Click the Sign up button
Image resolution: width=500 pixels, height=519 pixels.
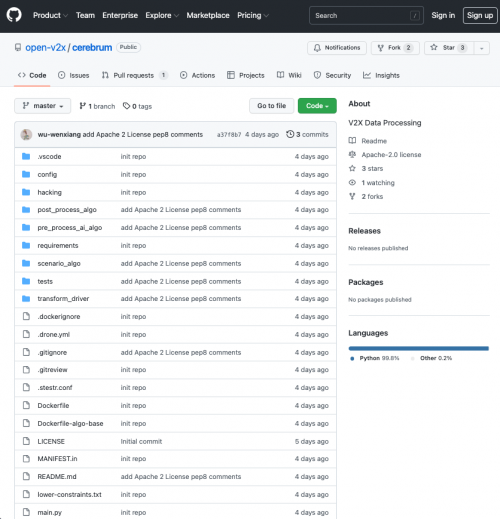point(480,15)
